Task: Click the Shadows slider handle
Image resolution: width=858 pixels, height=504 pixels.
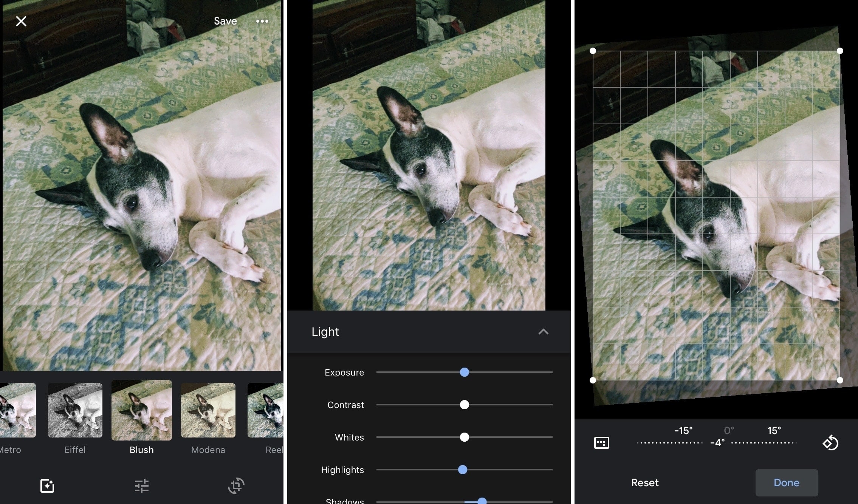Action: click(482, 501)
